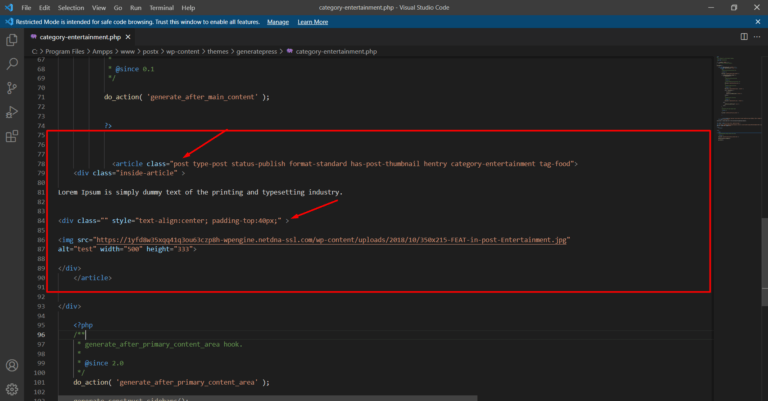Open the Extensions view
The width and height of the screenshot is (768, 401).
[x=12, y=136]
